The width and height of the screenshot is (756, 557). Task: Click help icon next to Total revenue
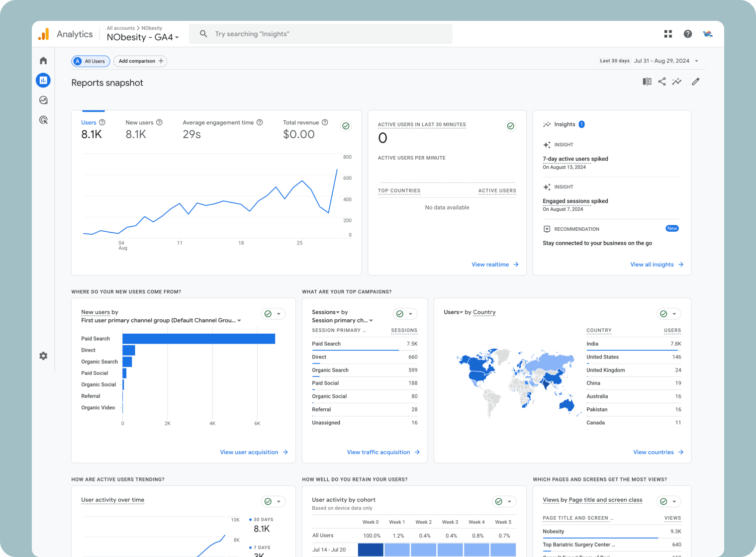pos(325,122)
